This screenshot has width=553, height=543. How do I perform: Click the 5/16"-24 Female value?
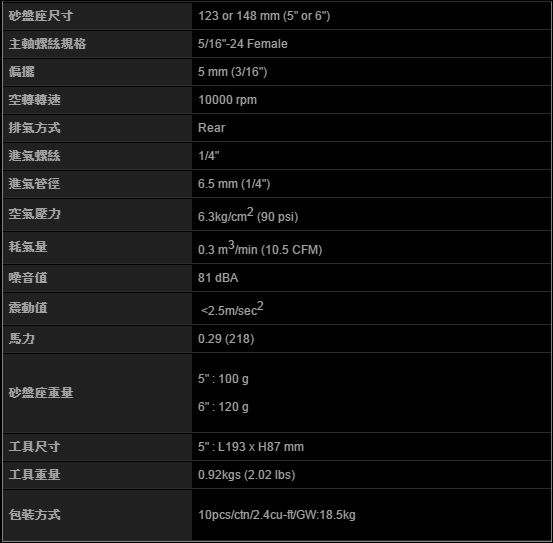tap(243, 44)
